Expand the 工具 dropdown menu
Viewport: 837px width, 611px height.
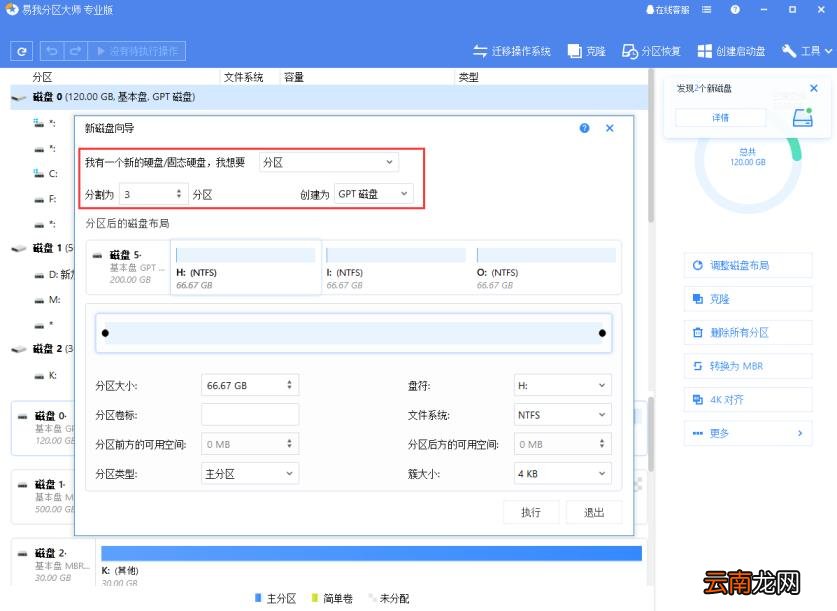pos(807,51)
